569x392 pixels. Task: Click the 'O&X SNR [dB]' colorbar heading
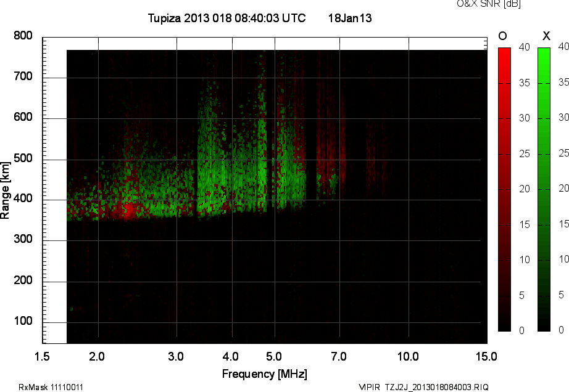click(x=488, y=4)
